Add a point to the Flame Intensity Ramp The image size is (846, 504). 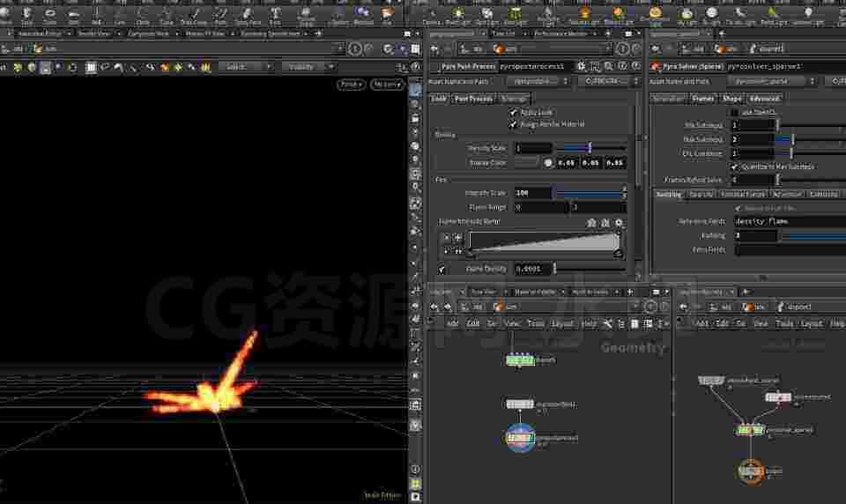click(x=458, y=237)
